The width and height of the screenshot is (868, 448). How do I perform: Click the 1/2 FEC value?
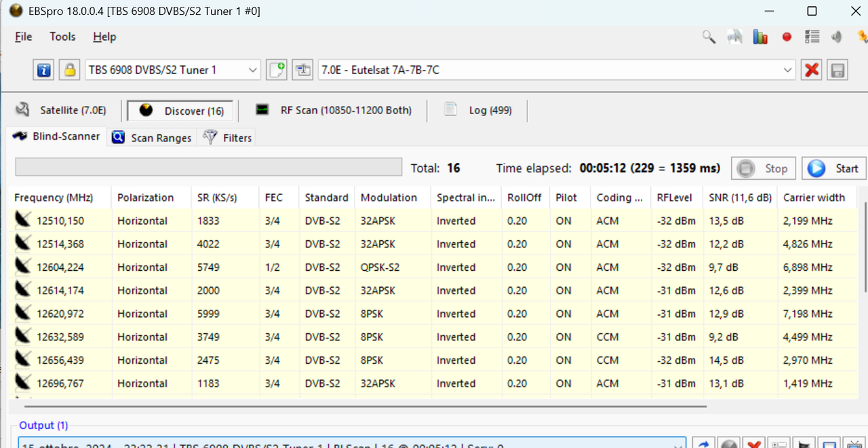pos(273,267)
